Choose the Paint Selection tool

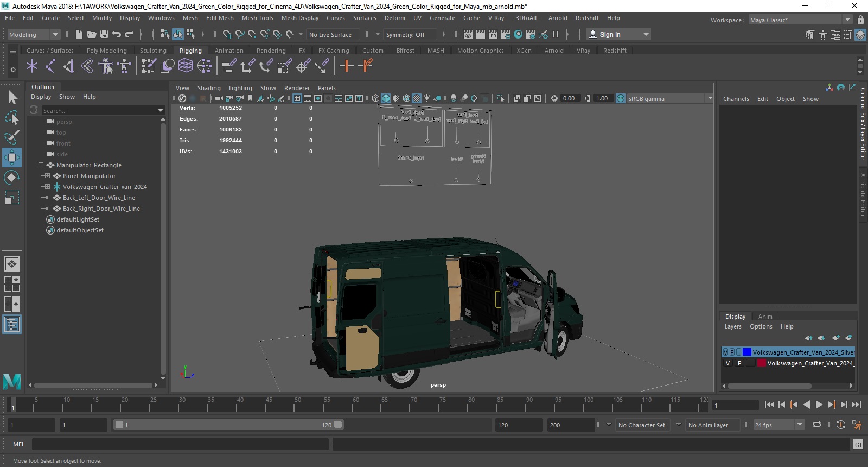12,137
